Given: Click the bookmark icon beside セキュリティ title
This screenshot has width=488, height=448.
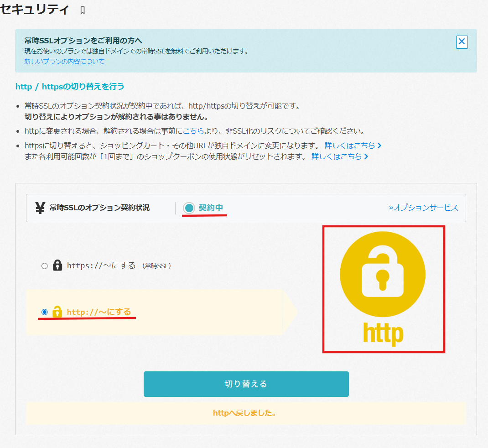Looking at the screenshot, I should [83, 10].
